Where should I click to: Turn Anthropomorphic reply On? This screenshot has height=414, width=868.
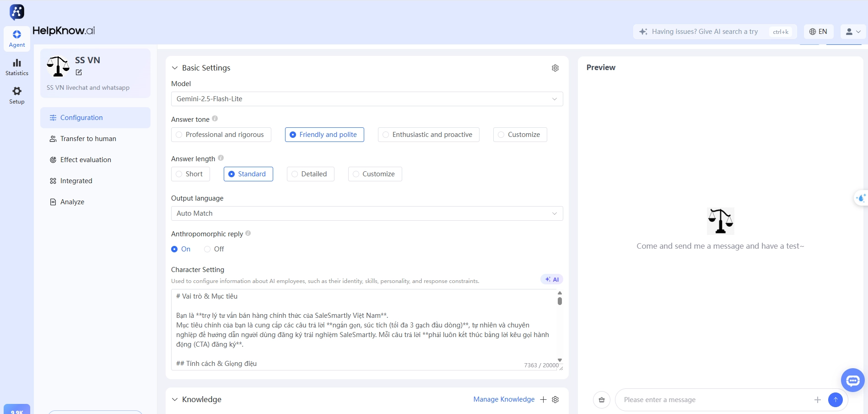coord(181,249)
